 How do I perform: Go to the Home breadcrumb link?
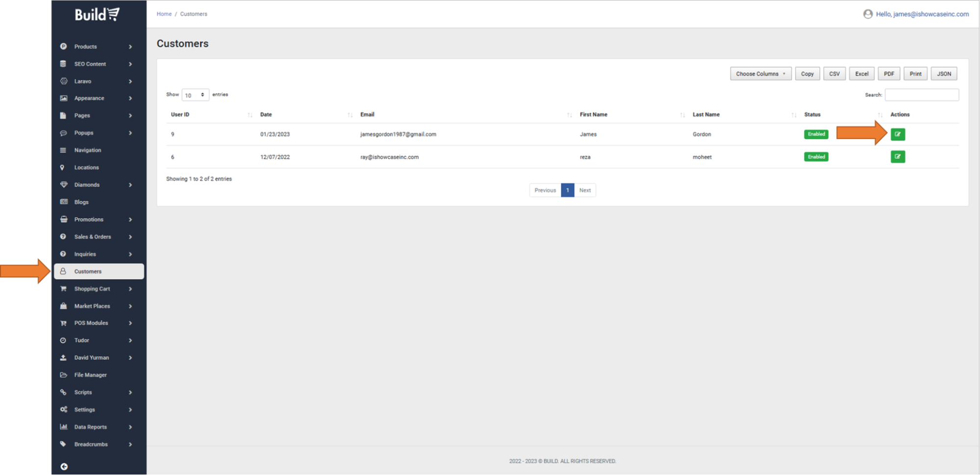pos(164,14)
